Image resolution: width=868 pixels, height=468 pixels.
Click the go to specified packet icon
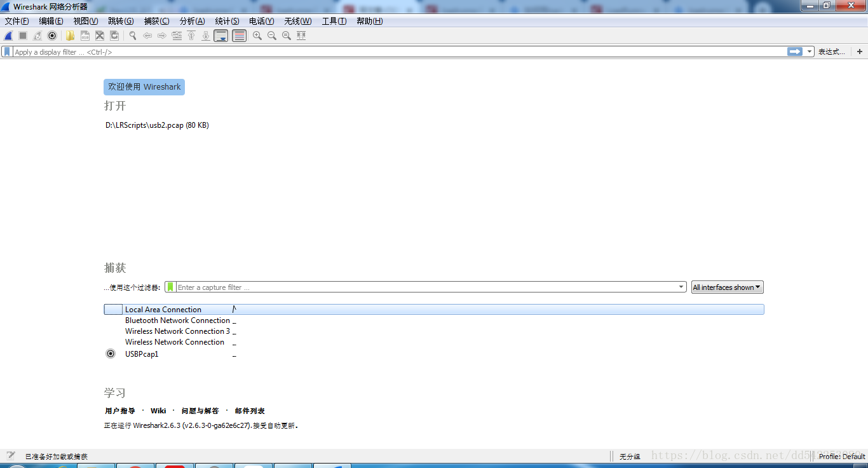coord(177,36)
